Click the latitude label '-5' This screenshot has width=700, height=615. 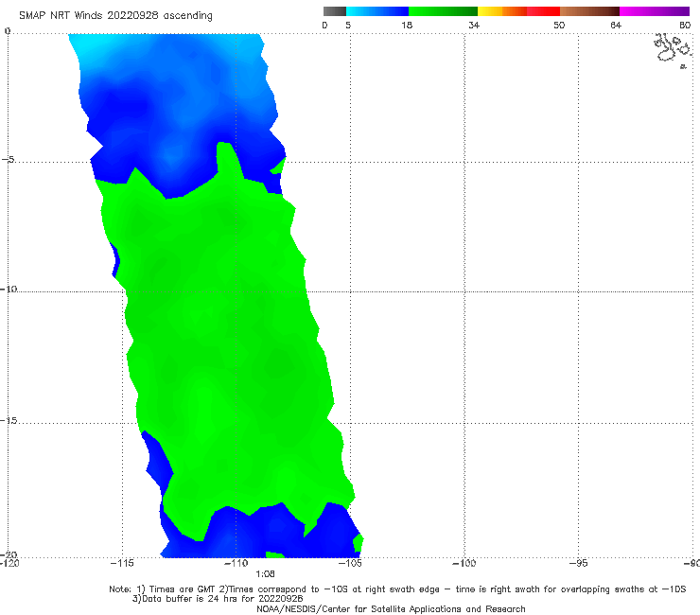[x=8, y=159]
